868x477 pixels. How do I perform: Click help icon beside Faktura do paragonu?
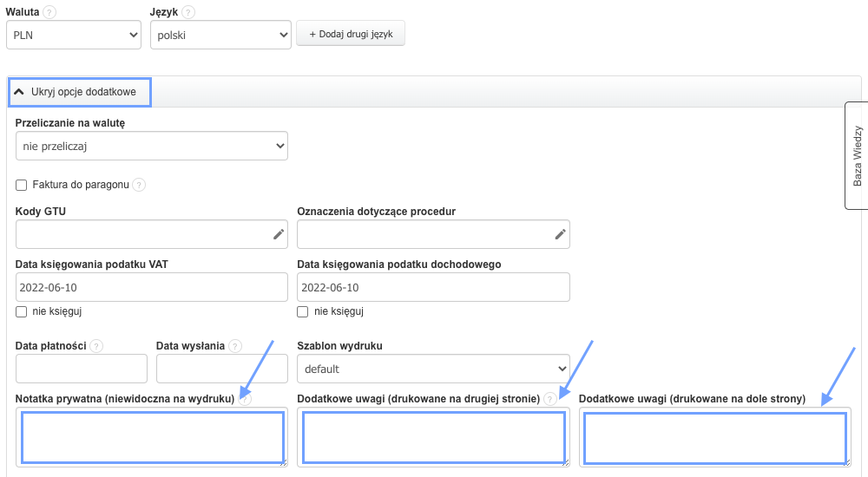tap(139, 185)
